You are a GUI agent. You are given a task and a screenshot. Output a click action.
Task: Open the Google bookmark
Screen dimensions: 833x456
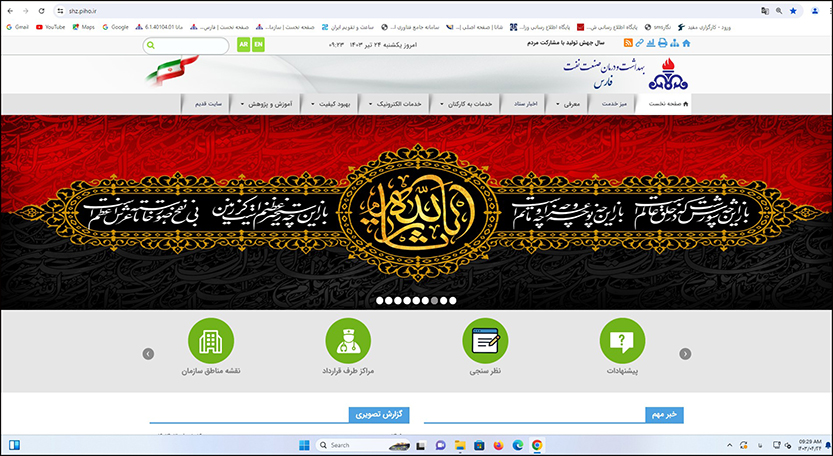[x=115, y=27]
